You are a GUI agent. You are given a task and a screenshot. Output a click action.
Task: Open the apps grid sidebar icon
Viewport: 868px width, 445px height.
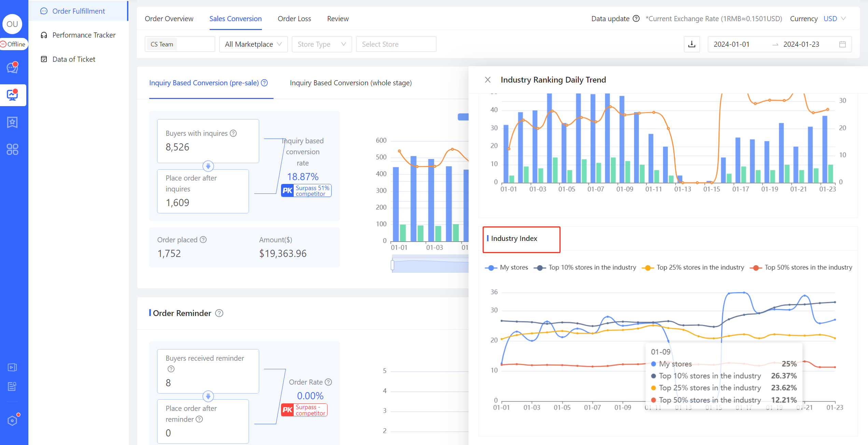pos(13,149)
